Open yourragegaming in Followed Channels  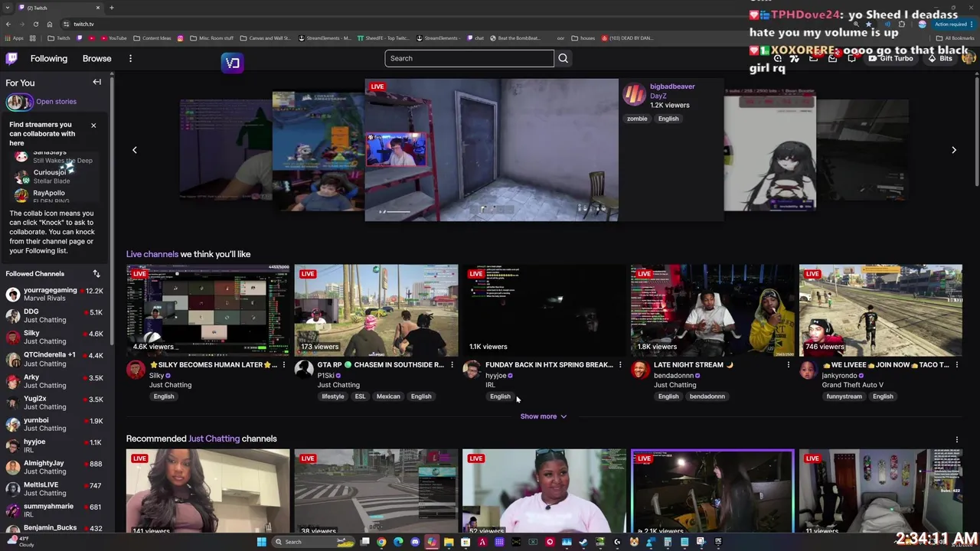pyautogui.click(x=54, y=295)
